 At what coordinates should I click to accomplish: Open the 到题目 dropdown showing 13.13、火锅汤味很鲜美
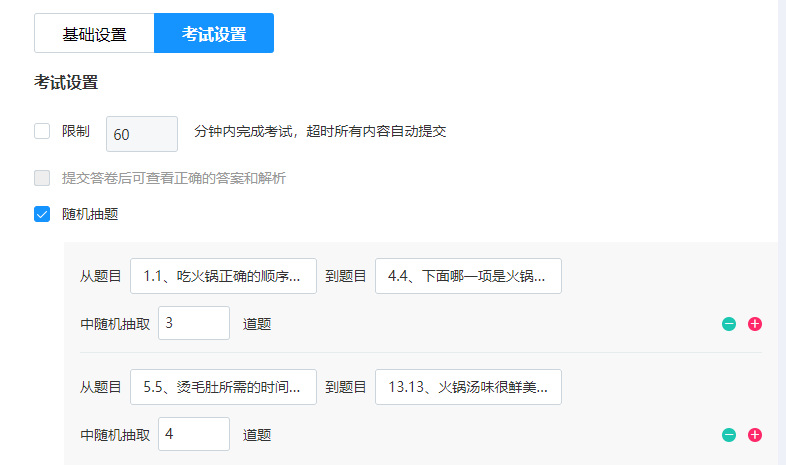[x=468, y=387]
